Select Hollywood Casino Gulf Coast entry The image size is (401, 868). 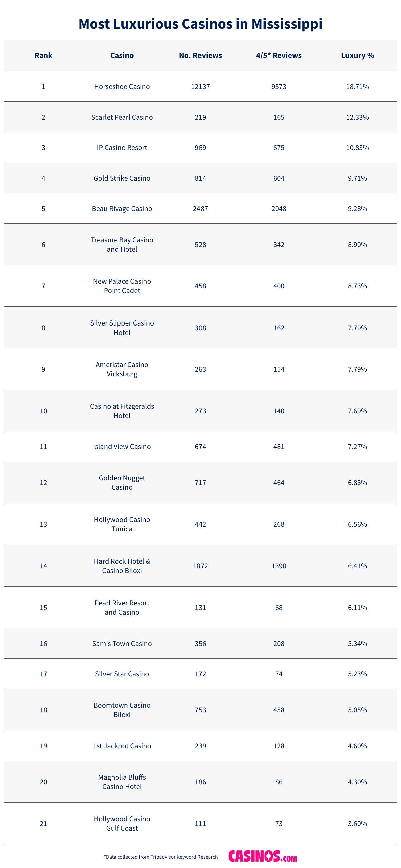[122, 823]
